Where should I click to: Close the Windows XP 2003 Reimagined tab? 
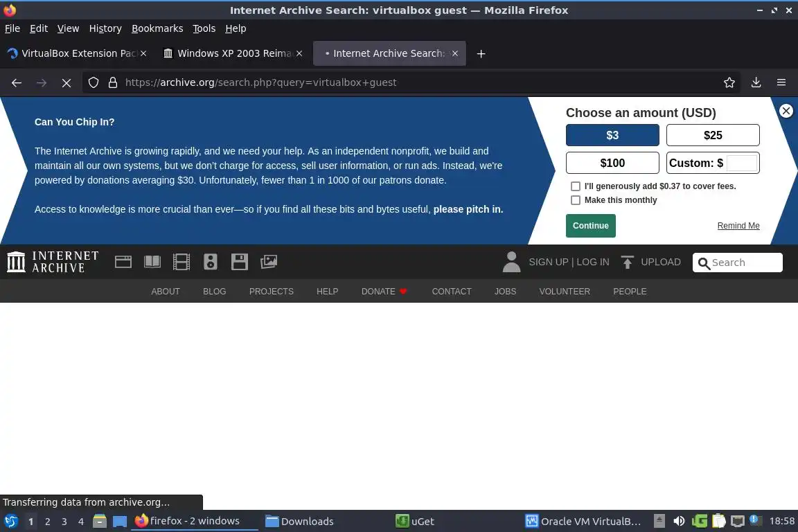click(299, 53)
